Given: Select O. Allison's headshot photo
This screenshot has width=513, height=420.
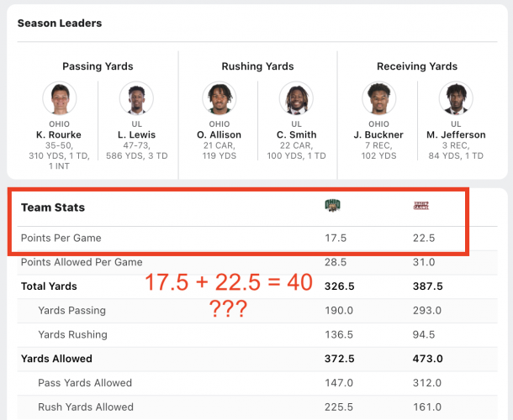Looking at the screenshot, I should [x=219, y=98].
